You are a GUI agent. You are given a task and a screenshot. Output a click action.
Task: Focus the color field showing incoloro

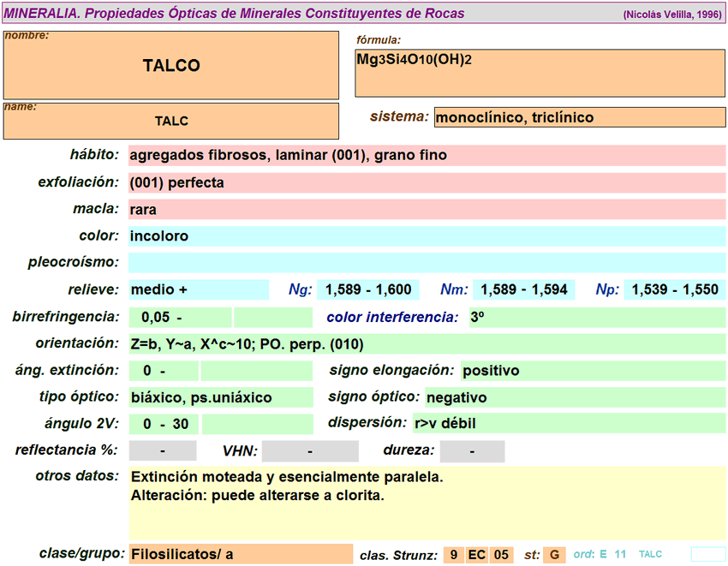427,236
